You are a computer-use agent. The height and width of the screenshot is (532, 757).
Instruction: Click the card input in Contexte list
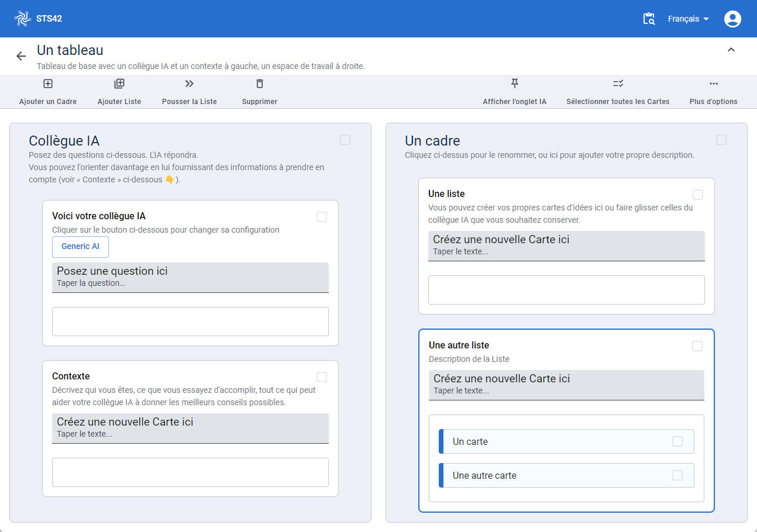click(190, 428)
